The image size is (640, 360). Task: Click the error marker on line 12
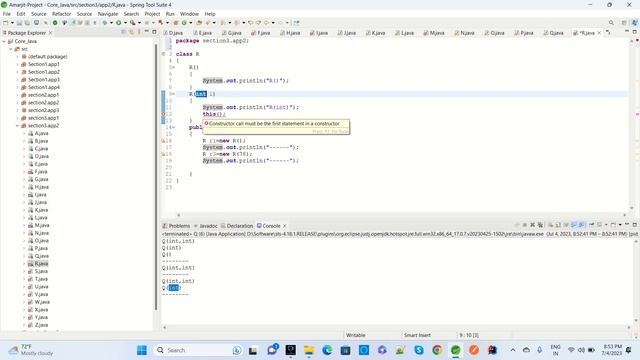tap(163, 114)
